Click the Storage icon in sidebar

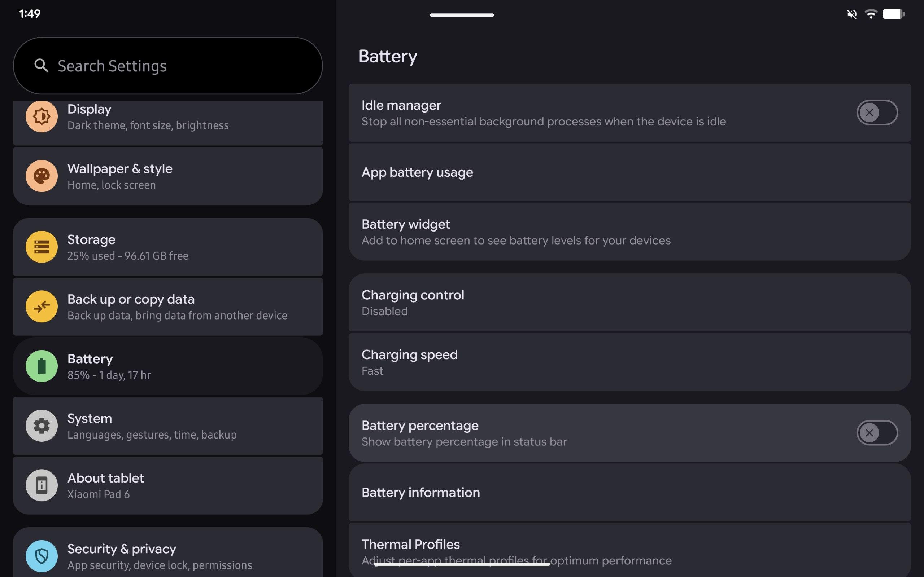click(42, 247)
